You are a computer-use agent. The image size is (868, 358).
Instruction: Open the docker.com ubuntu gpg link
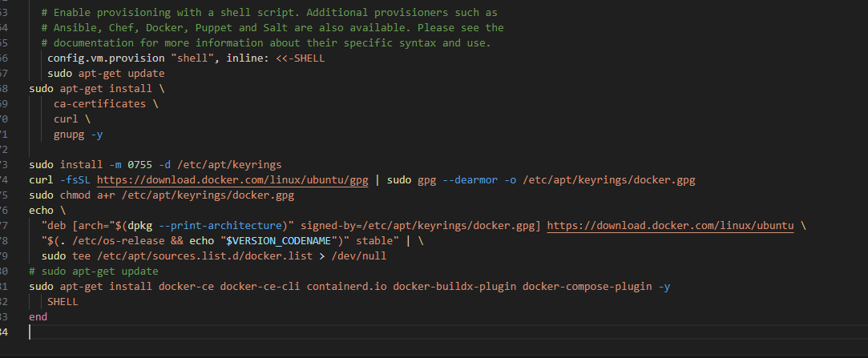tap(232, 180)
